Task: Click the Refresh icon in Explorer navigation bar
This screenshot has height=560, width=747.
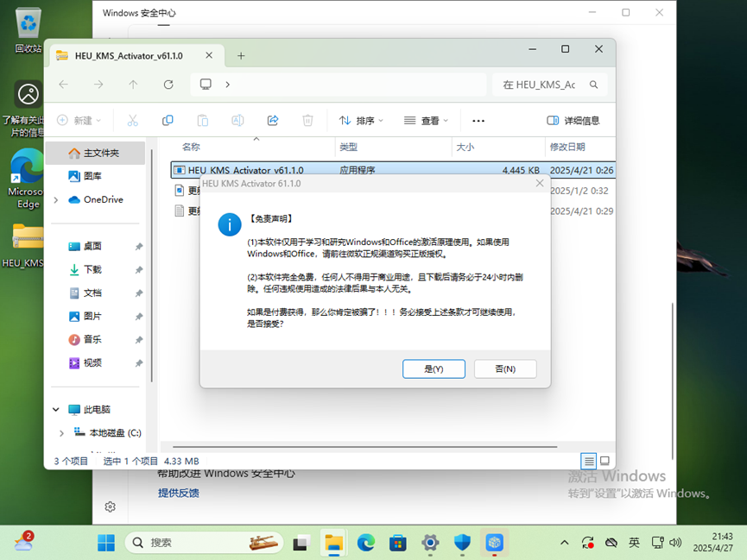Action: point(168,85)
